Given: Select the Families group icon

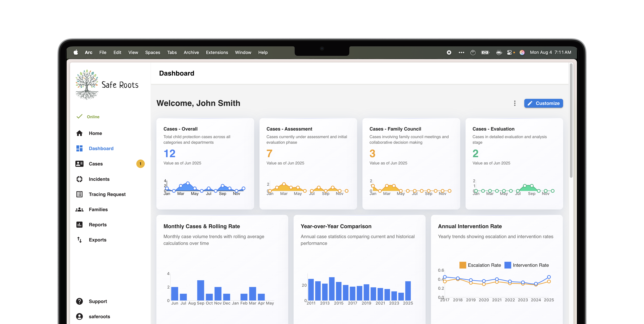Looking at the screenshot, I should [x=79, y=210].
